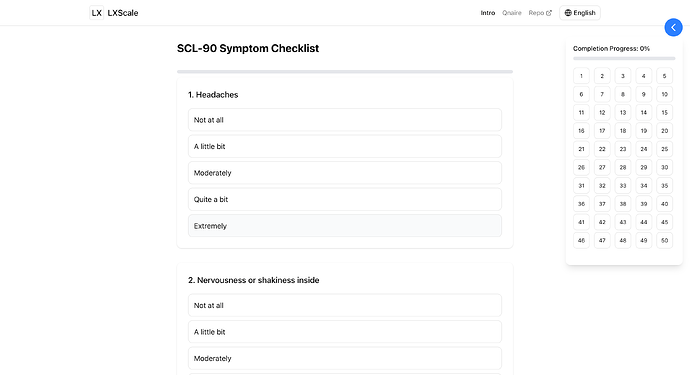The height and width of the screenshot is (375, 690).
Task: Select question 1 tile in navigator
Action: 581,76
